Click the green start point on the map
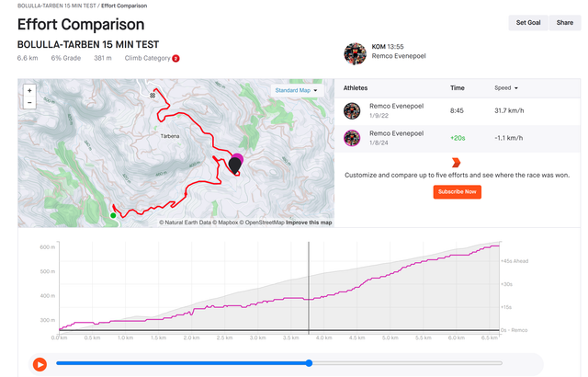 (113, 215)
